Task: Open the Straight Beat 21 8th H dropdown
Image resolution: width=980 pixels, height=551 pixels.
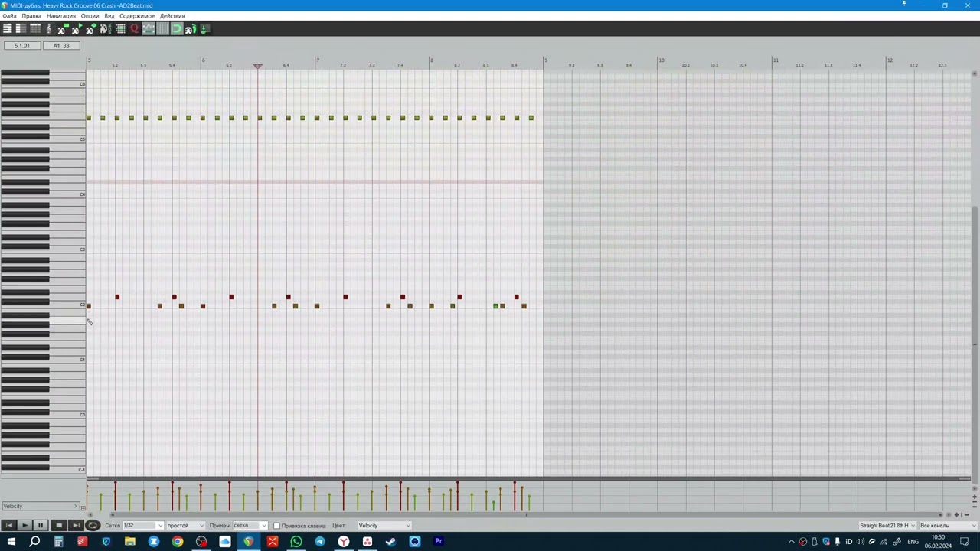Action: (x=887, y=526)
